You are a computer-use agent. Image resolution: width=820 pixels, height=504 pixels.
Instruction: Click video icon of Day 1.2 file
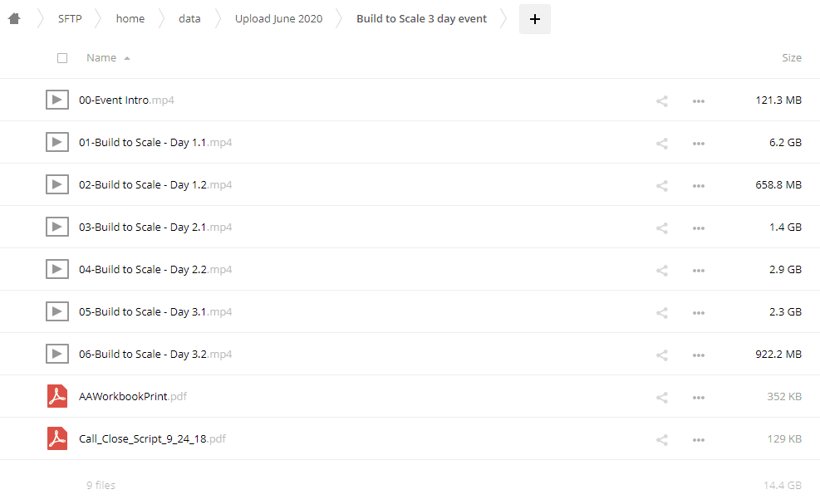tap(57, 184)
